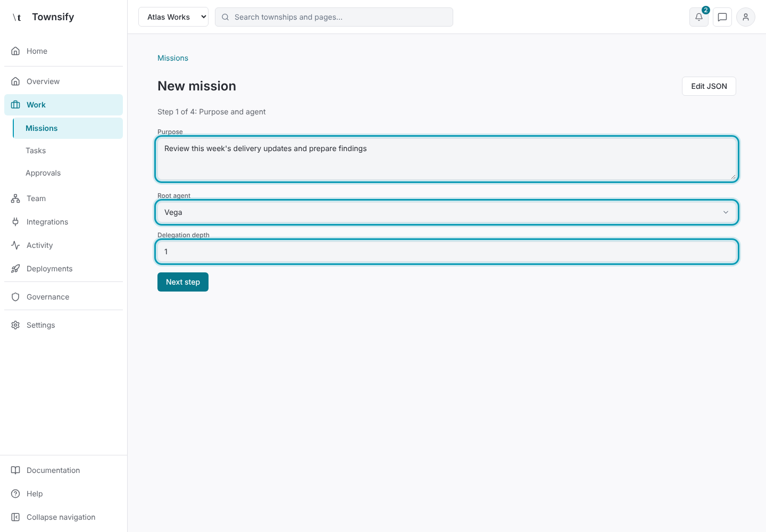766x532 pixels.
Task: Open Approvals in the sidebar
Action: click(x=68, y=173)
